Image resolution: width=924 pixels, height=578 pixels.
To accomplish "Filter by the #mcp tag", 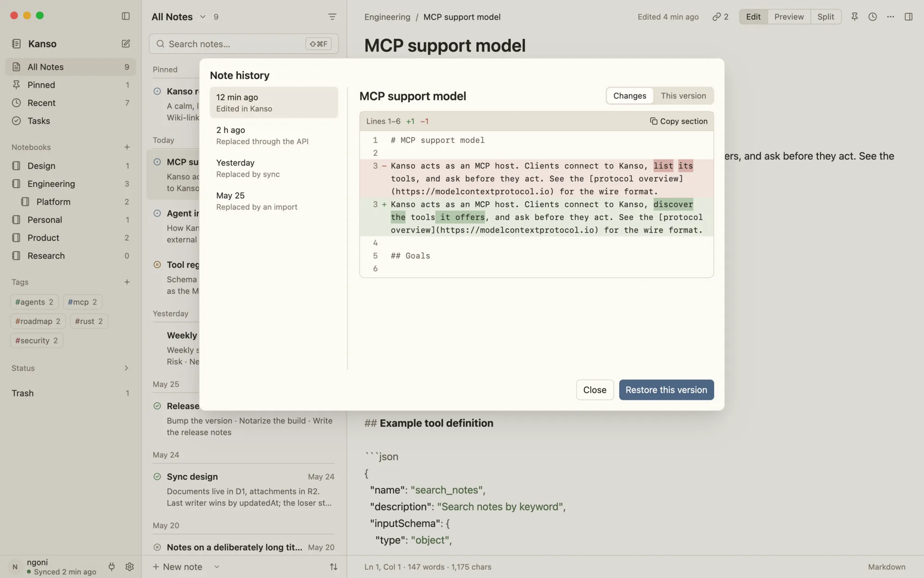I will pos(82,302).
